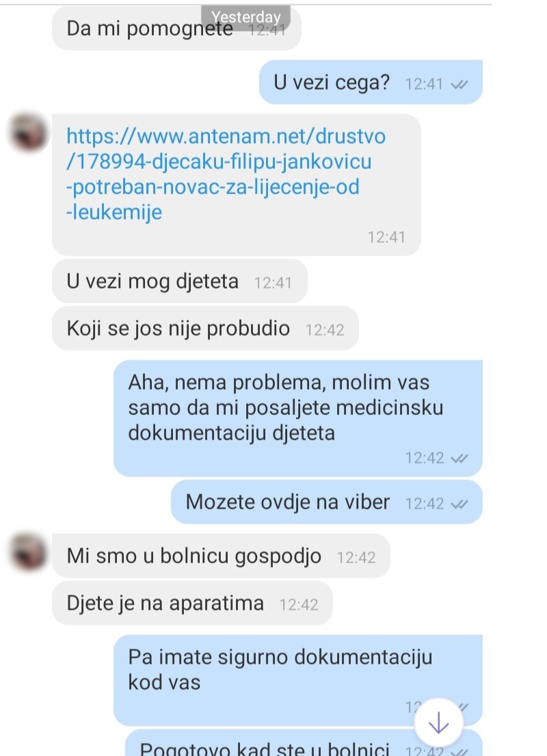Tap the 'Yesterday' date label
This screenshot has height=756, width=547.
click(245, 17)
